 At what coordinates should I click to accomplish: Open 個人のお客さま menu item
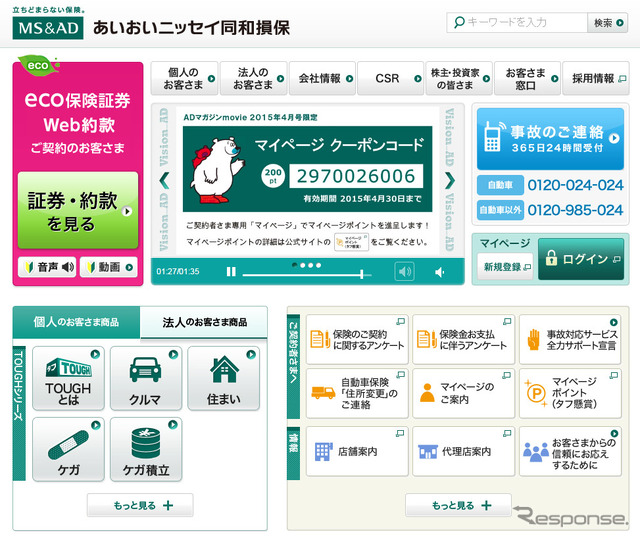tap(184, 78)
